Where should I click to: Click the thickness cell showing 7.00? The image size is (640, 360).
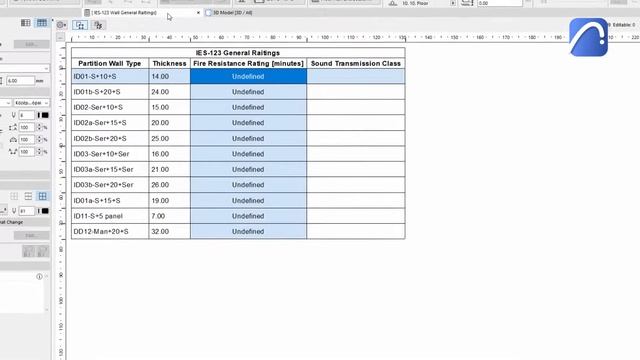click(169, 216)
